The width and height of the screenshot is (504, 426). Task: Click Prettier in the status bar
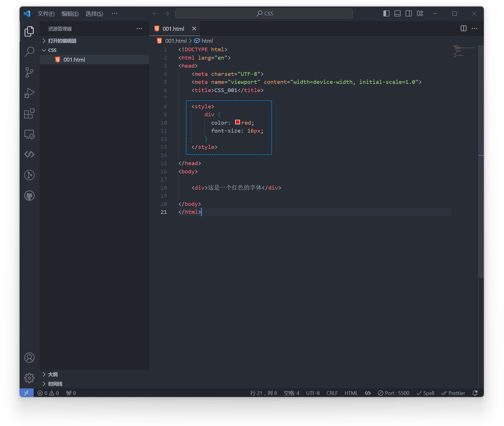click(x=453, y=393)
